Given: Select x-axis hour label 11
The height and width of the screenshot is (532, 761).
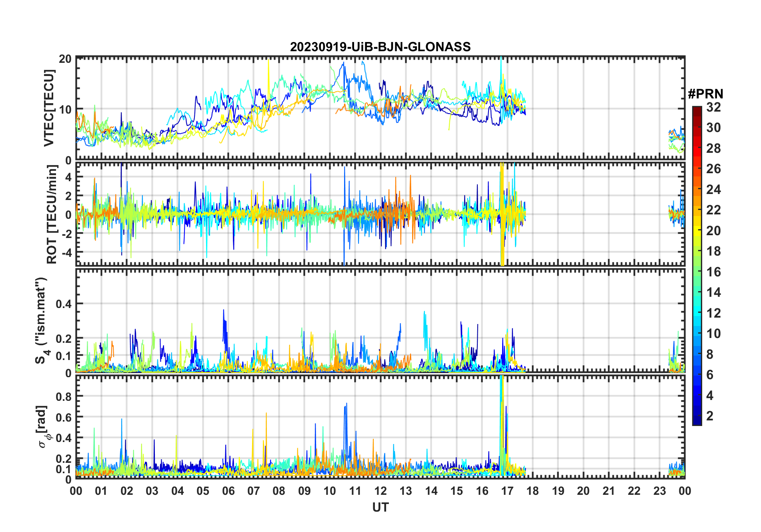Looking at the screenshot, I should coord(355,491).
